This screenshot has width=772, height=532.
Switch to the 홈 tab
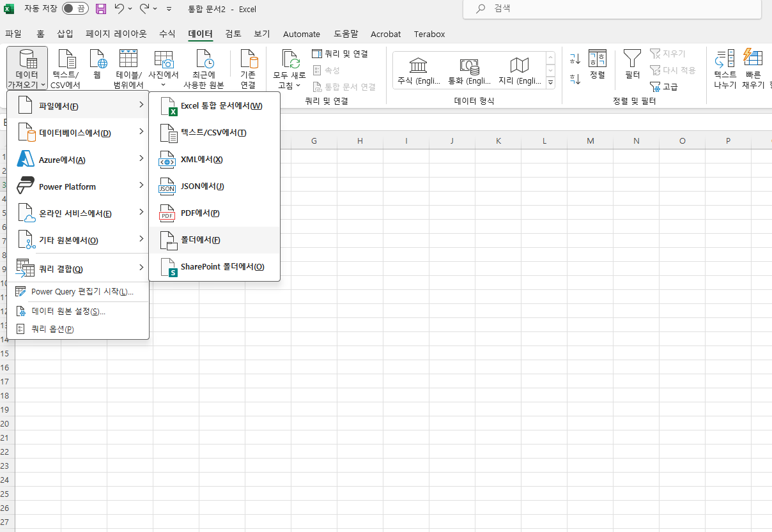pos(40,34)
